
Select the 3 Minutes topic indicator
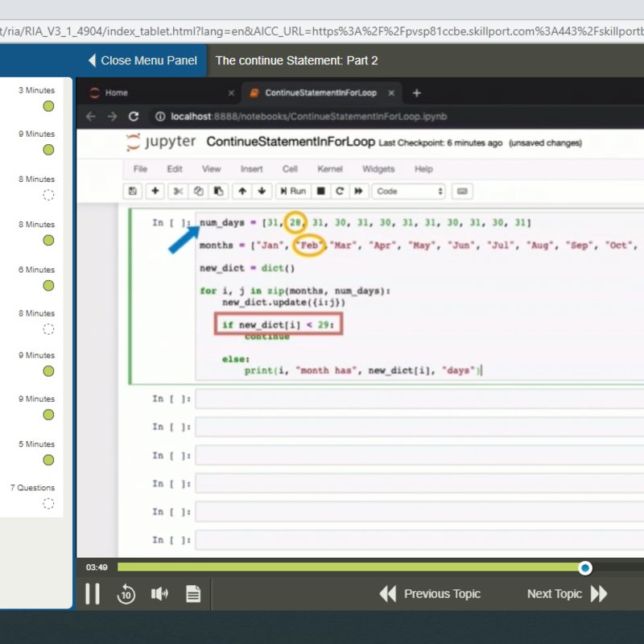(48, 106)
